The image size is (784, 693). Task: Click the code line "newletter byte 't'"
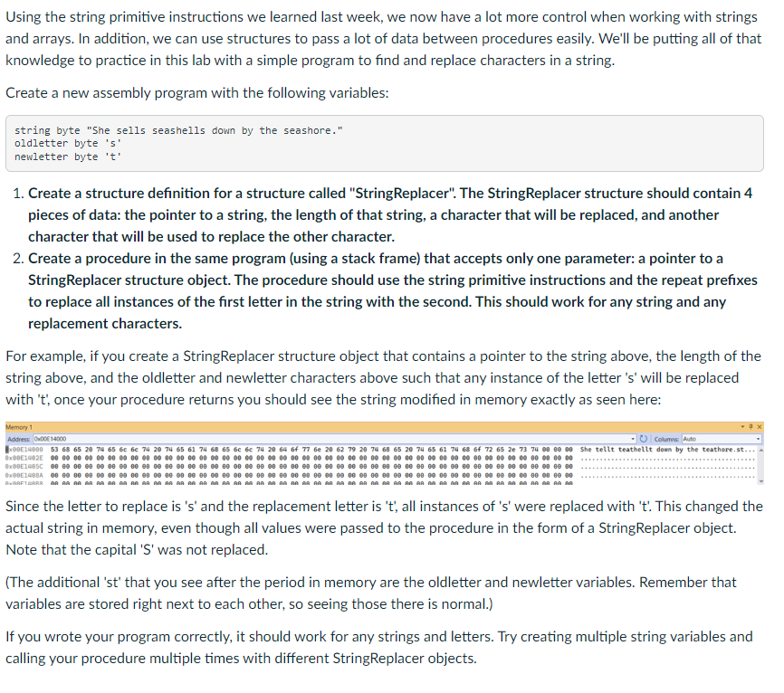68,157
